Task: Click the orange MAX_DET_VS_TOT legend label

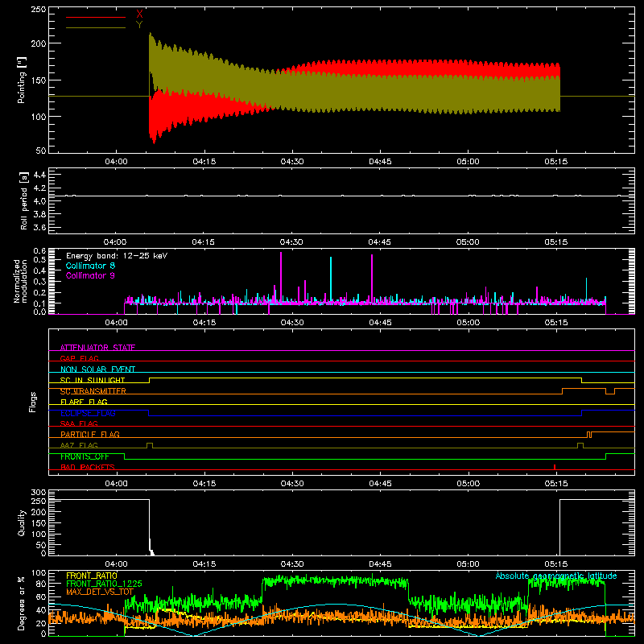Action: point(100,592)
